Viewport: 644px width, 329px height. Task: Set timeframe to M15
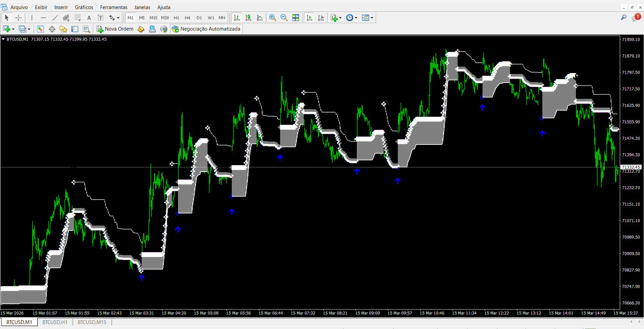click(x=153, y=18)
